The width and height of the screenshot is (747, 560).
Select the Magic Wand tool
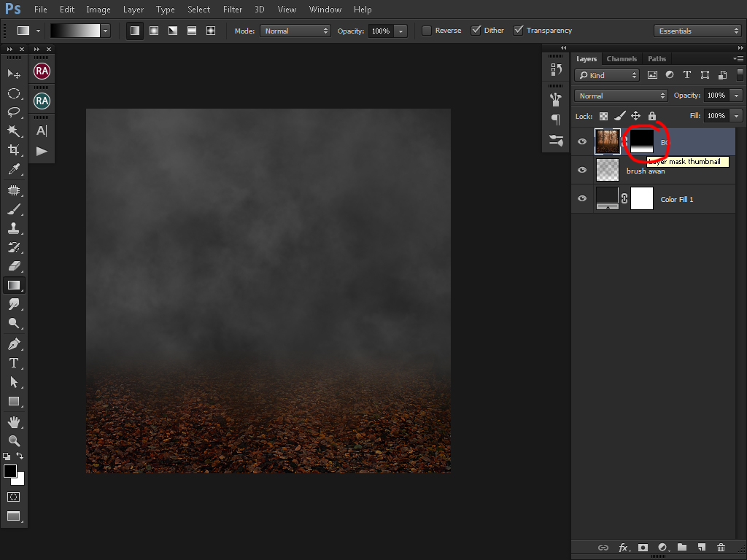click(x=13, y=131)
